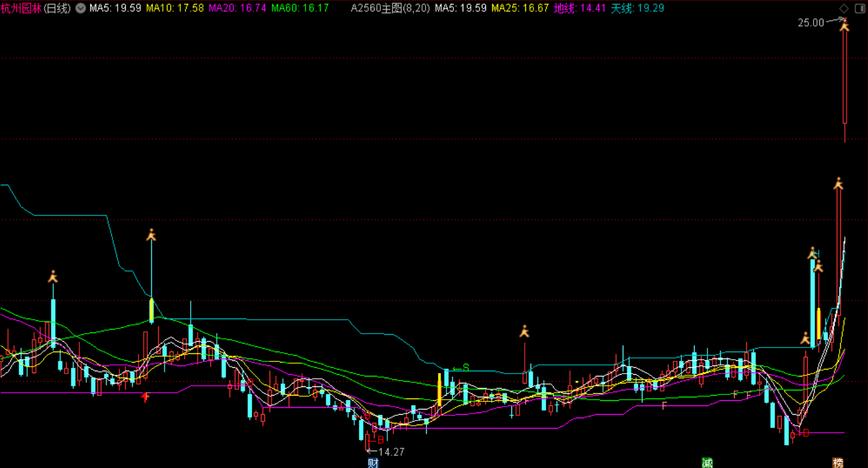Click the 地线: 14.41 label

click(x=580, y=8)
